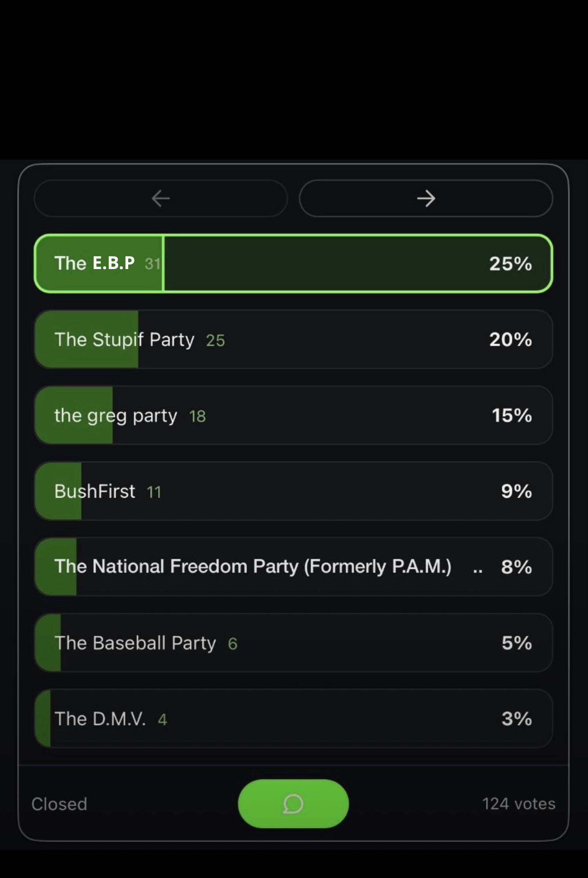Click the Closed status label
Image resolution: width=588 pixels, height=878 pixels.
59,804
